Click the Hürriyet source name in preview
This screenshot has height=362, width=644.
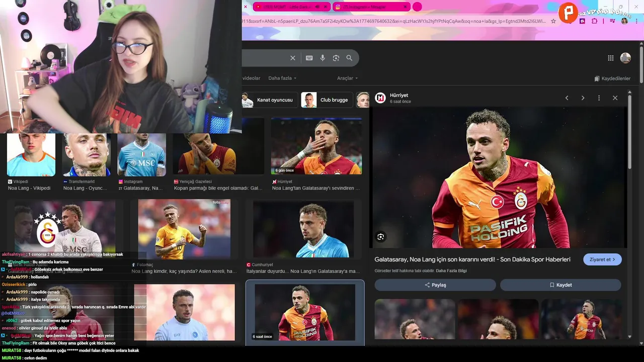tap(399, 95)
